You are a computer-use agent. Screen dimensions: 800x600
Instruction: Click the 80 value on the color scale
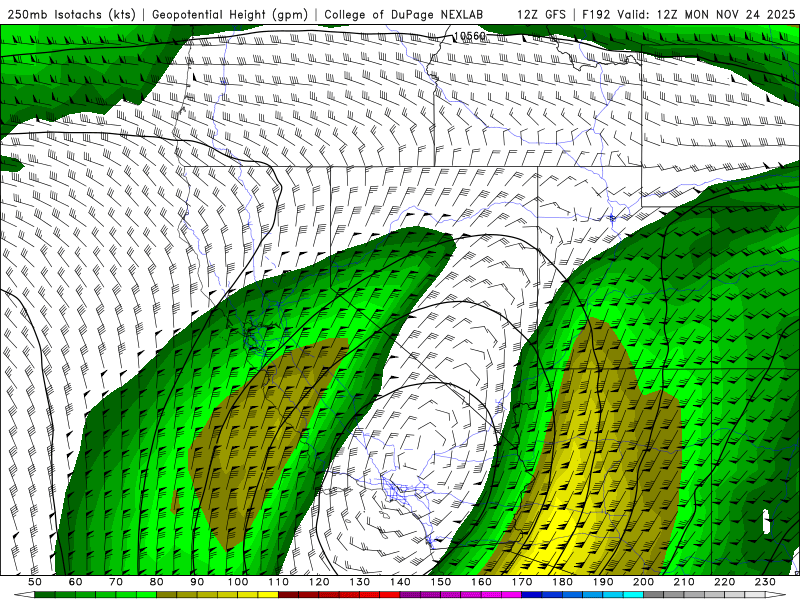[157, 582]
